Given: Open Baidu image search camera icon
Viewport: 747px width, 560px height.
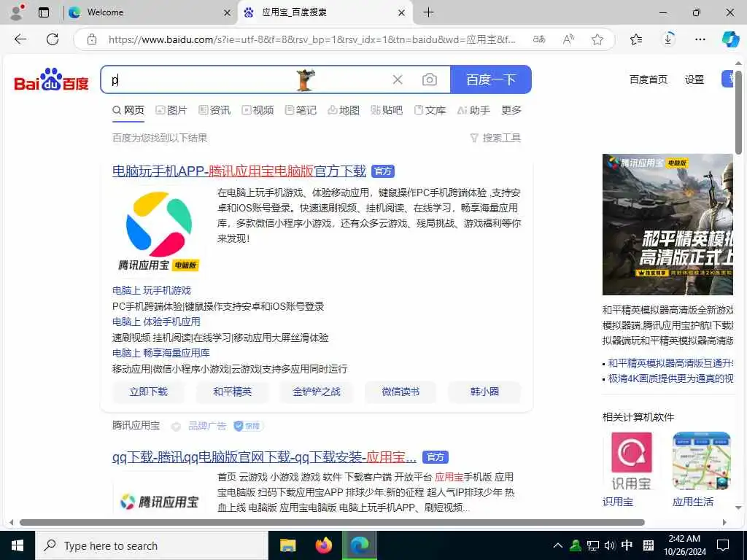Looking at the screenshot, I should [x=429, y=79].
